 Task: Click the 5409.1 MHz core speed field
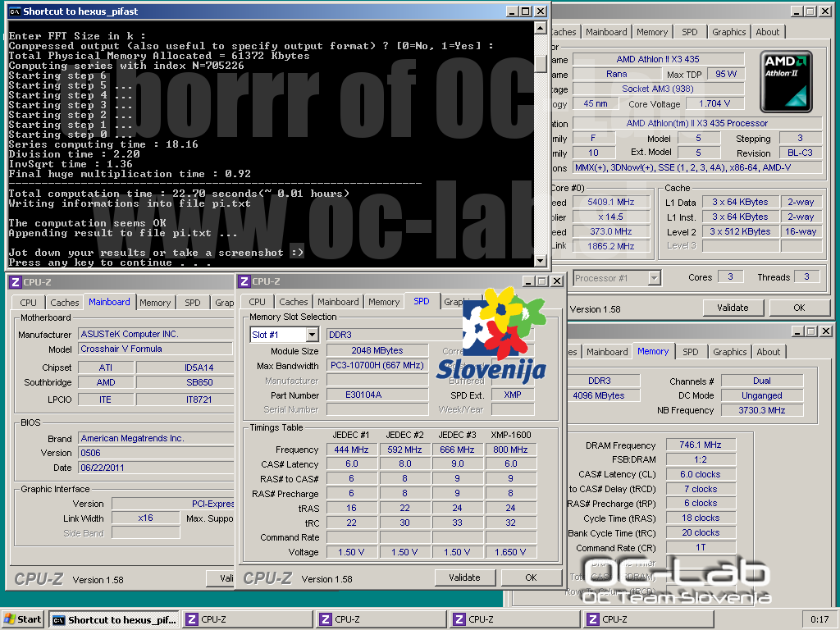coord(610,202)
